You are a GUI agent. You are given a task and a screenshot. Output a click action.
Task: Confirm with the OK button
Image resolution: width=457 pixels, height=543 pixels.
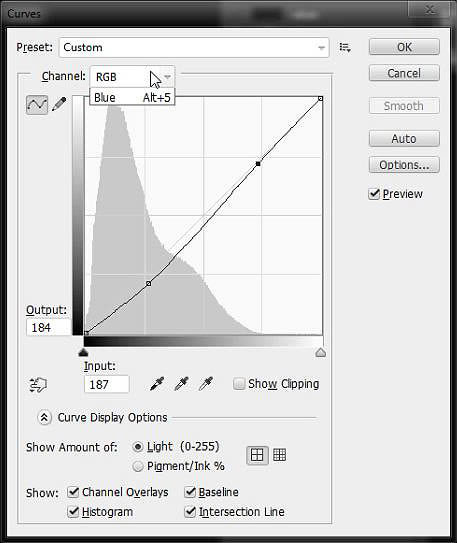click(x=404, y=47)
